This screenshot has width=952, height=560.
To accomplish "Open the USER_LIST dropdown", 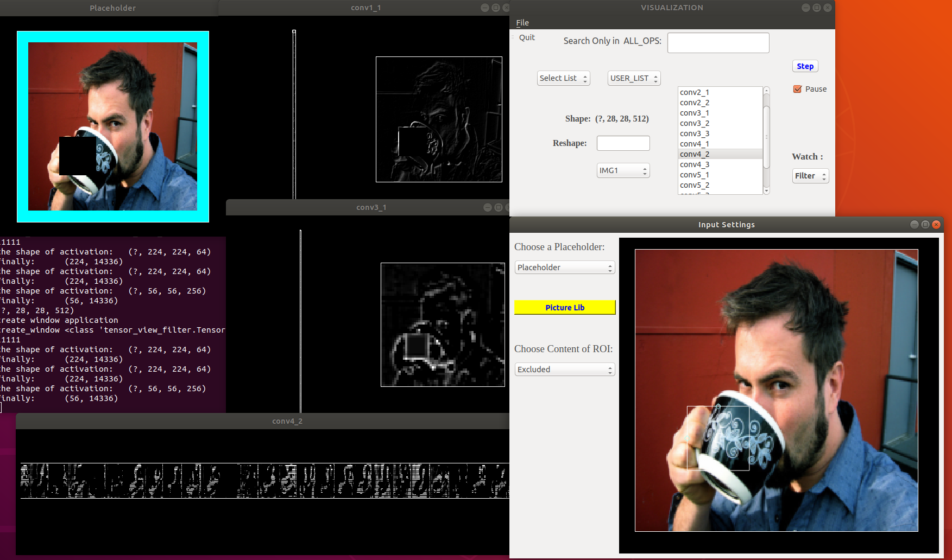I will tap(634, 78).
